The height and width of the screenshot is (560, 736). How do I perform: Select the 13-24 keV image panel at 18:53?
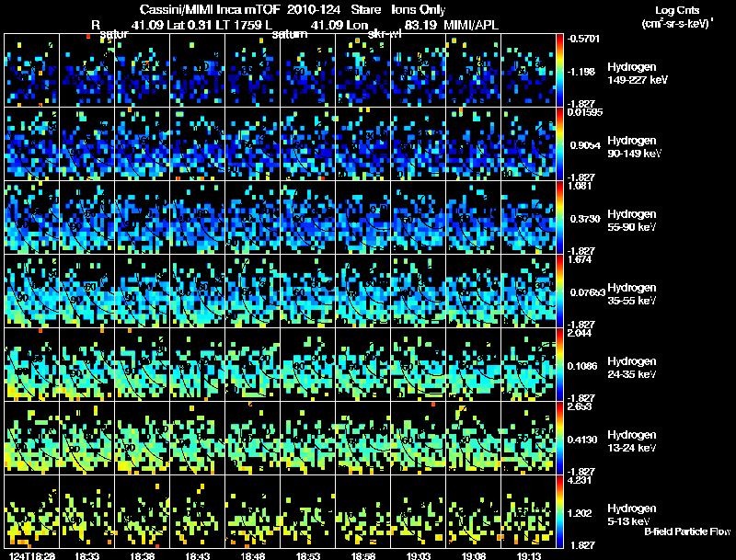click(307, 439)
